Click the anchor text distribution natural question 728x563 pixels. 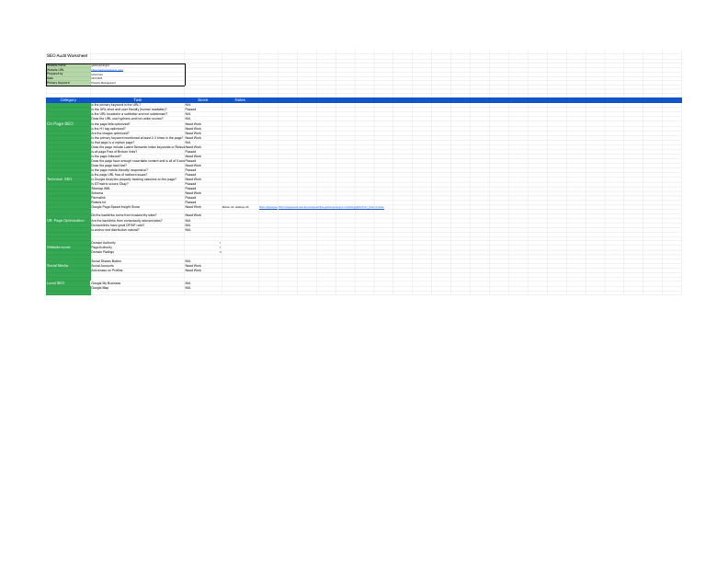[138, 229]
